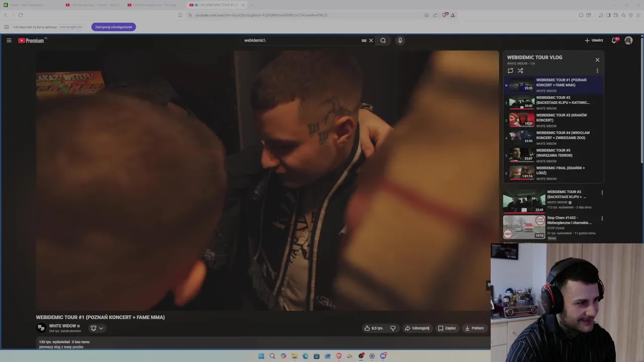644x362 pixels.
Task: Play WEBIDEMIC TOUR #5 (Warszawa terror)
Action: point(553,155)
